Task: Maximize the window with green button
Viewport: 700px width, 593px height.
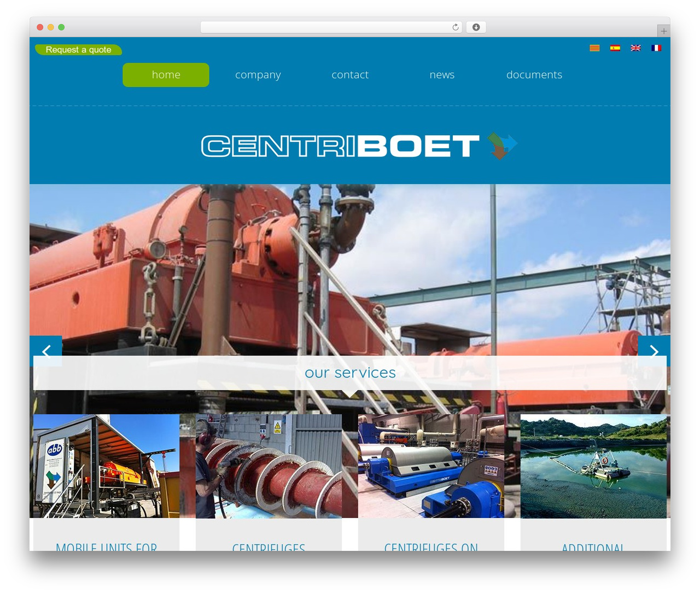Action: tap(61, 27)
